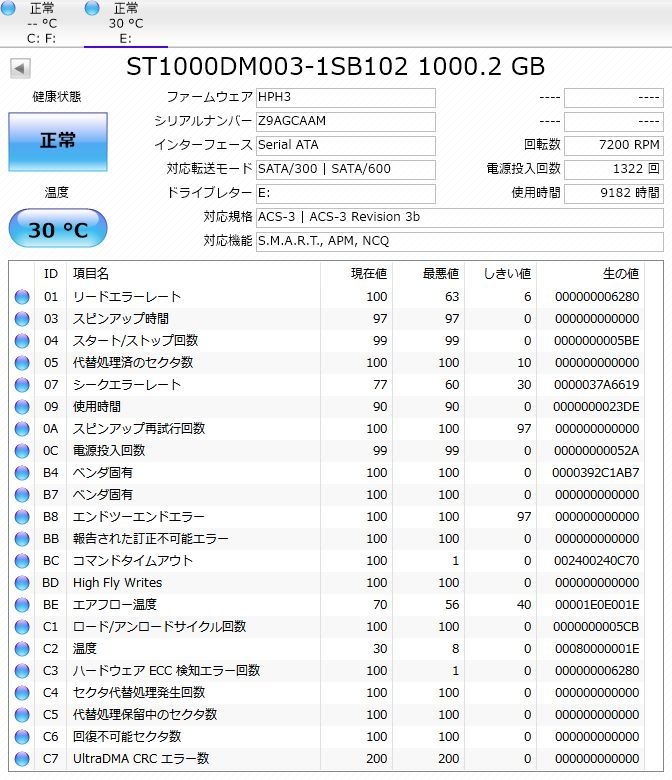Click the status icon of row C4 セクタ代替処理発生回数
Viewport: 672px width, 780px height.
pyautogui.click(x=22, y=692)
